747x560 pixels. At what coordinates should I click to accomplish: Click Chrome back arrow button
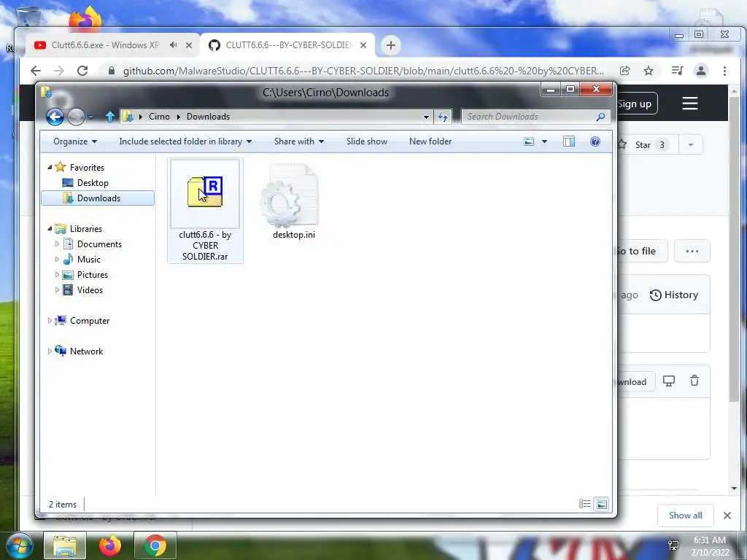pos(36,71)
